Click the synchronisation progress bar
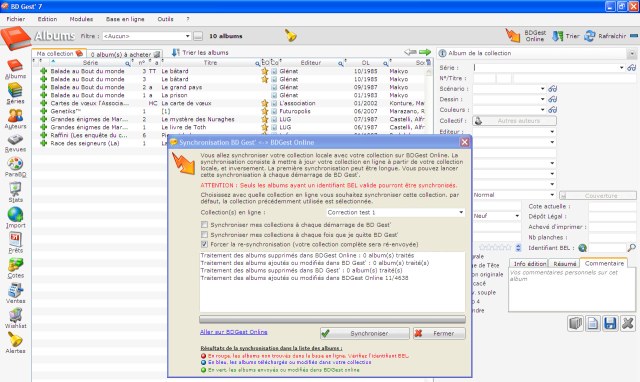 coord(332,319)
